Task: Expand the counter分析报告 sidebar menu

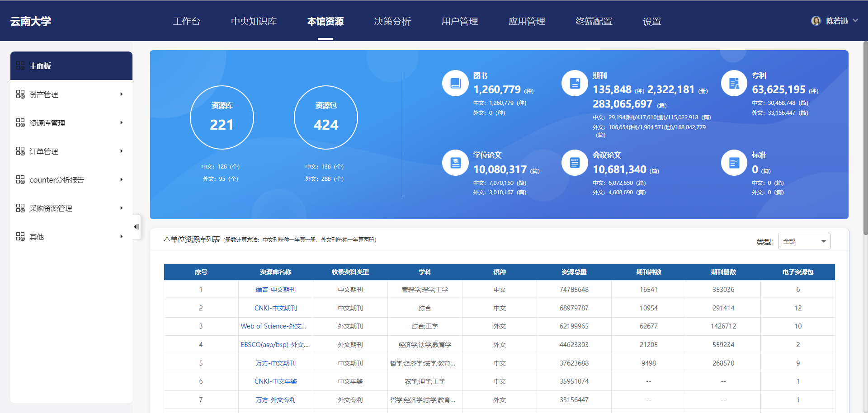Action: pos(71,180)
